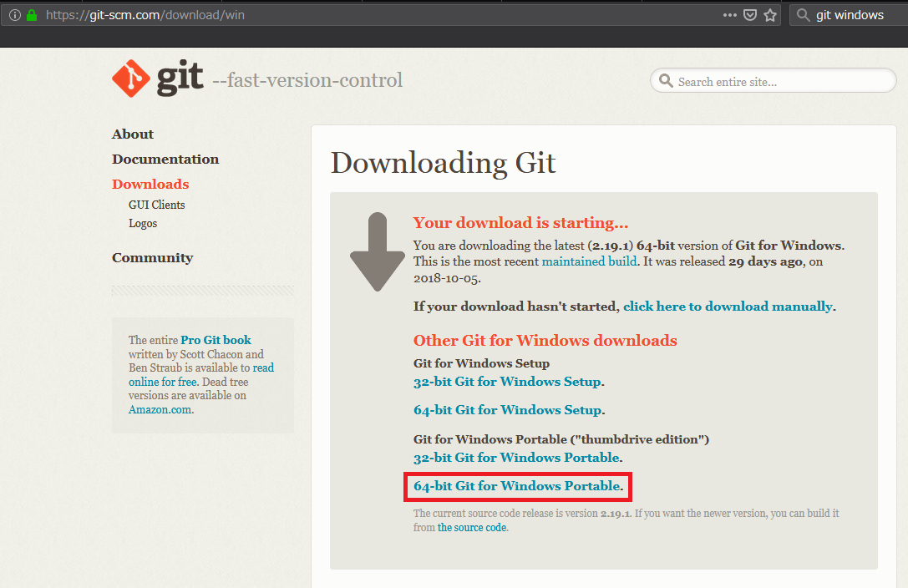Screen dimensions: 908x588
Task: Click the magnifier in the browser search bar
Action: (x=802, y=14)
